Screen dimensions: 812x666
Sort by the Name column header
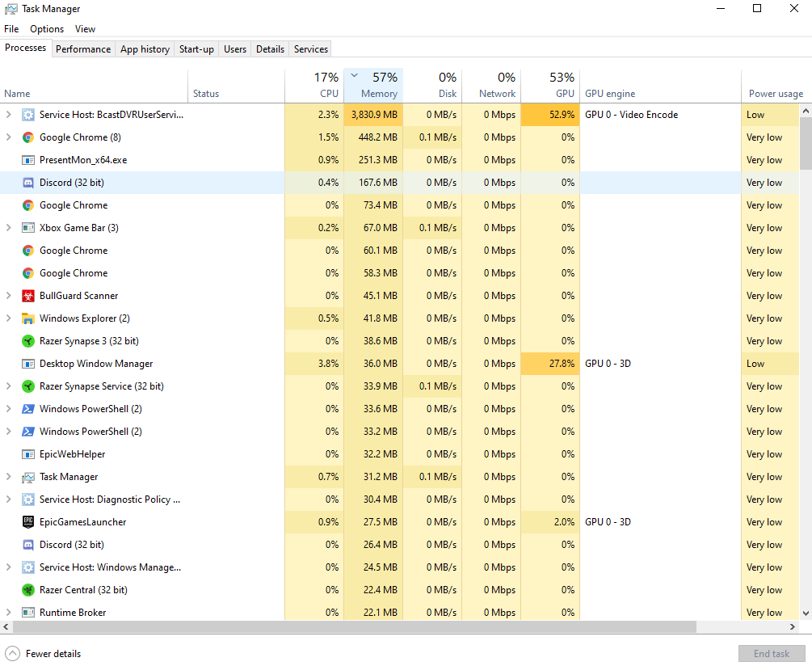[93, 86]
